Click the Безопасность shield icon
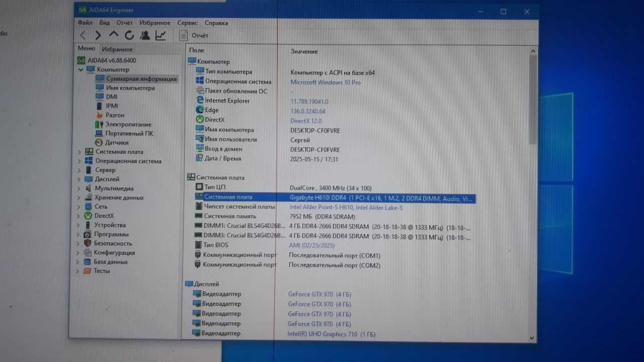 [x=88, y=243]
